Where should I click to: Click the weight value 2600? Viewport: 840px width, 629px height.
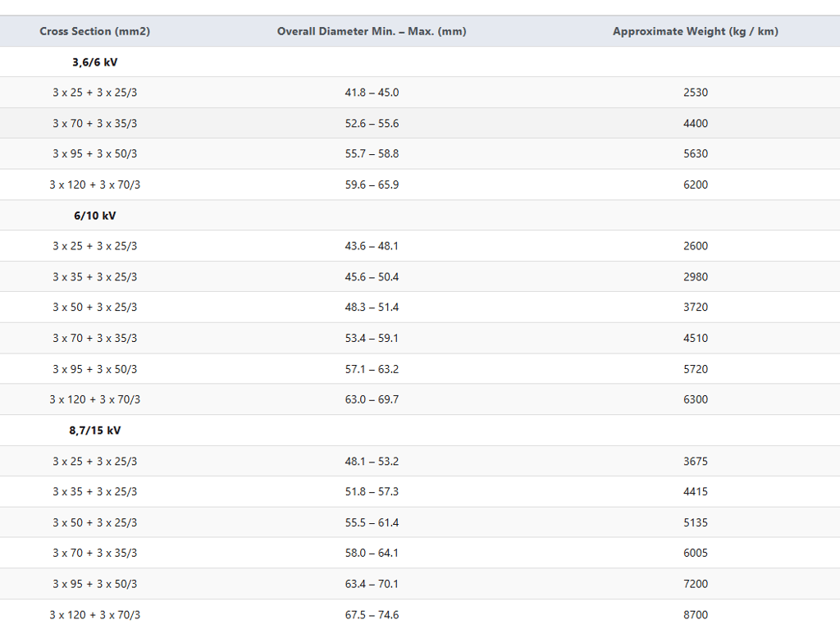point(695,246)
